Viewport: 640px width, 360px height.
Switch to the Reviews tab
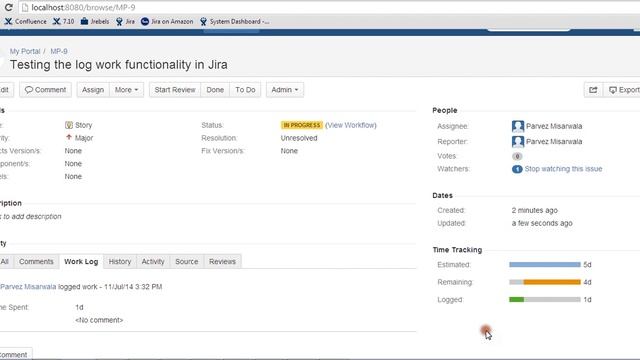click(x=222, y=262)
